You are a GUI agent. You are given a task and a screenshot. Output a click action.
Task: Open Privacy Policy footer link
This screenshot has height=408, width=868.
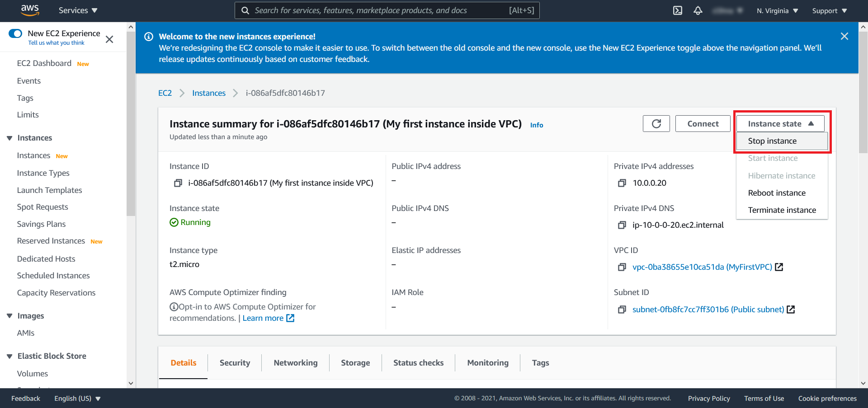[x=709, y=399]
